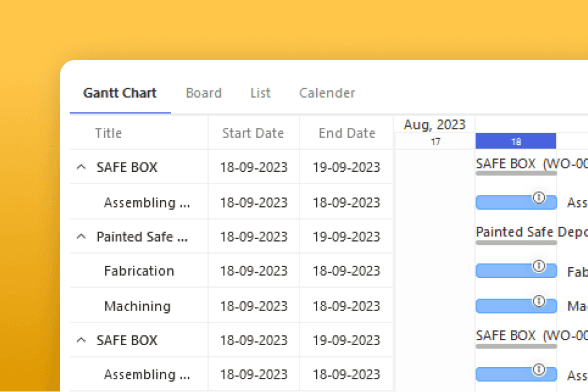Select the Machining task row title
This screenshot has height=392, width=588.
137,306
